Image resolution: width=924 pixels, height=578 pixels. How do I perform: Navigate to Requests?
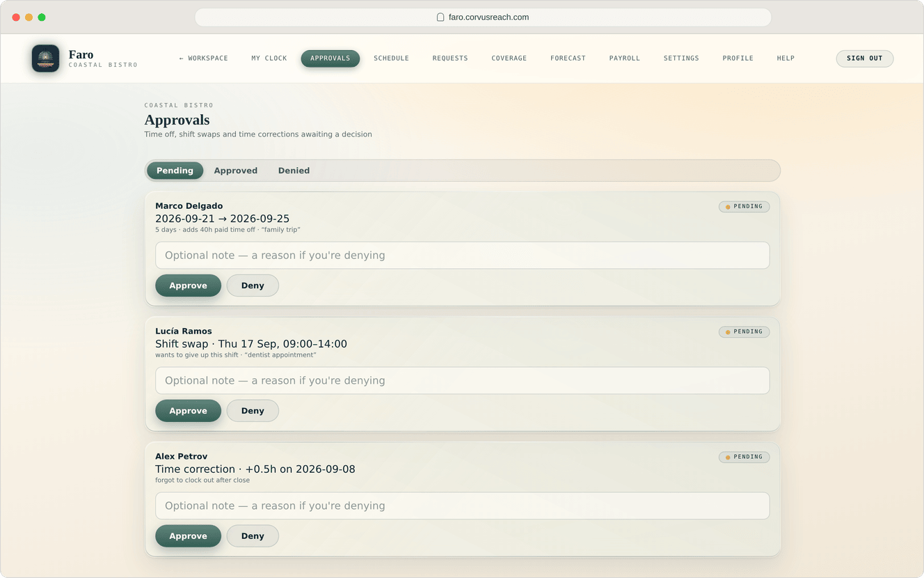(x=450, y=58)
